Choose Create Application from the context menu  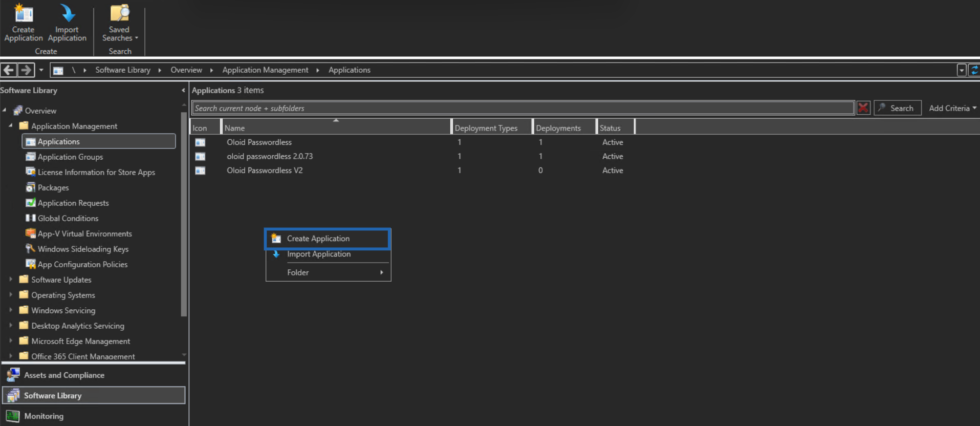click(x=328, y=239)
